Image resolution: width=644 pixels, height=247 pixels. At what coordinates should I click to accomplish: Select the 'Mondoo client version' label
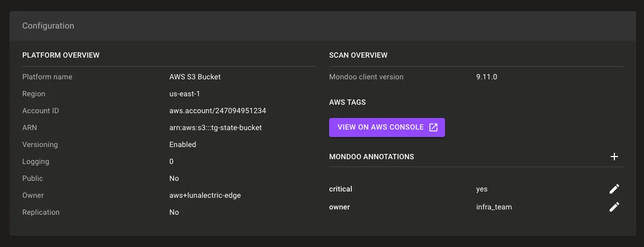366,77
